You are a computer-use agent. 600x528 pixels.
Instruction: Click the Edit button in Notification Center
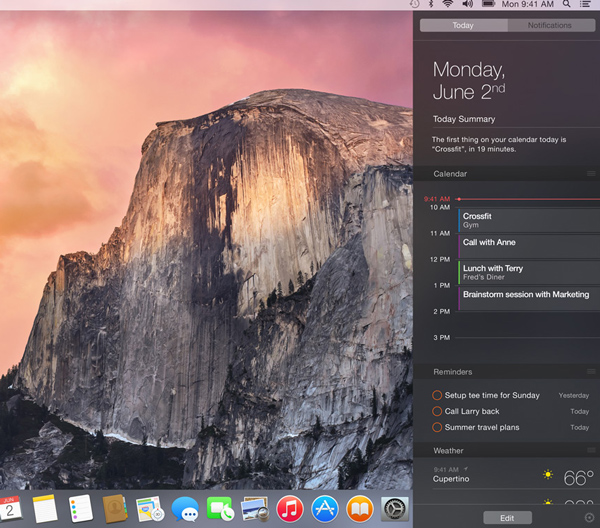(x=507, y=518)
